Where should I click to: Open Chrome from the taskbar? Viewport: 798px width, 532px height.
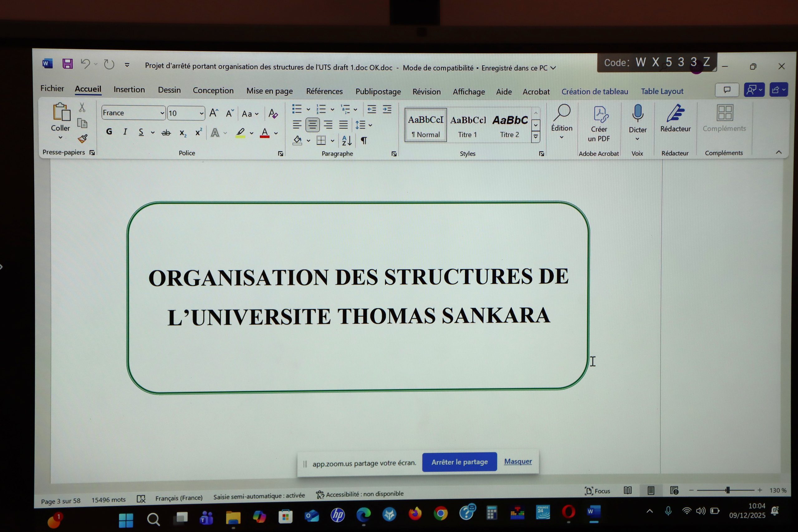[x=440, y=514]
